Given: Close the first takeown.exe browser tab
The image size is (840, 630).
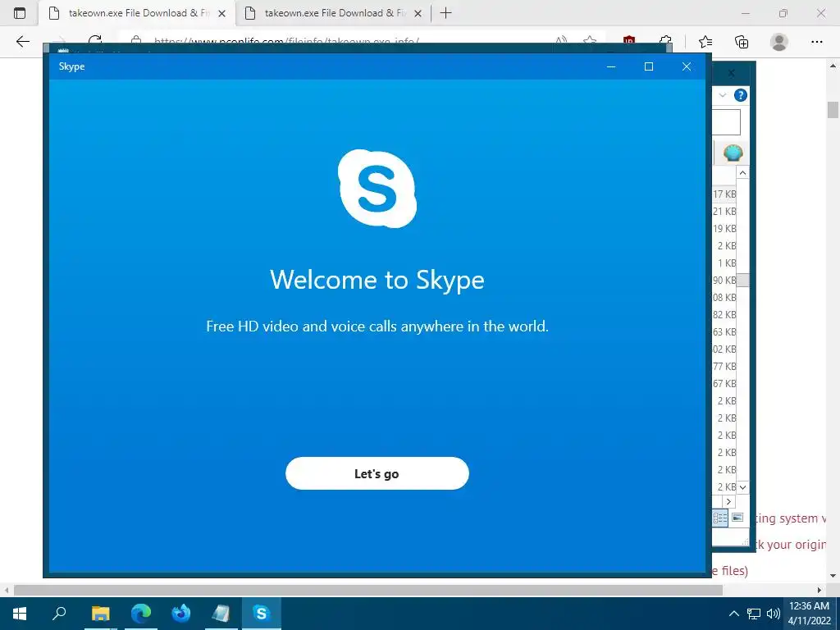Looking at the screenshot, I should (221, 13).
